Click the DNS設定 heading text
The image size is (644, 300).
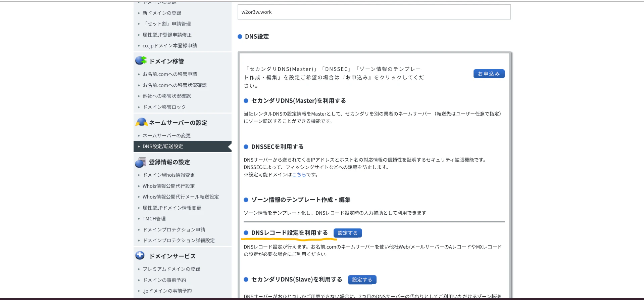[x=257, y=37]
